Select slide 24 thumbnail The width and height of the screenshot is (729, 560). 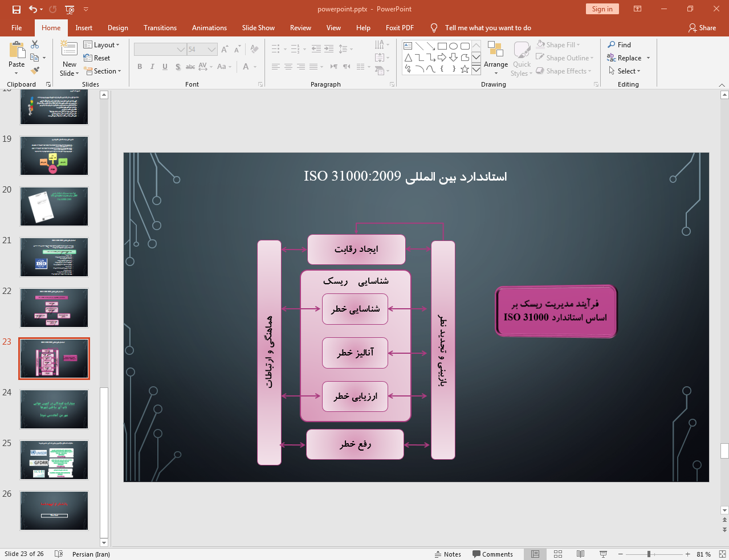(x=54, y=409)
